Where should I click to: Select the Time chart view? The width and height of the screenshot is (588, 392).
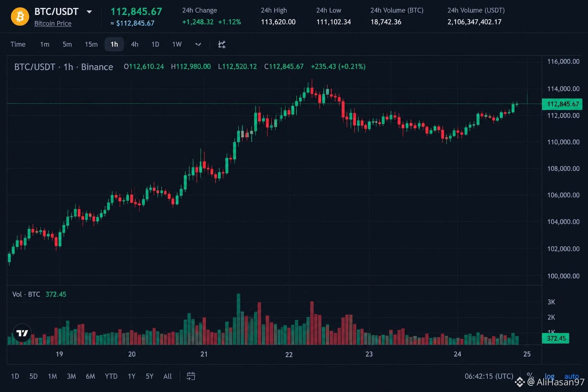(x=18, y=44)
